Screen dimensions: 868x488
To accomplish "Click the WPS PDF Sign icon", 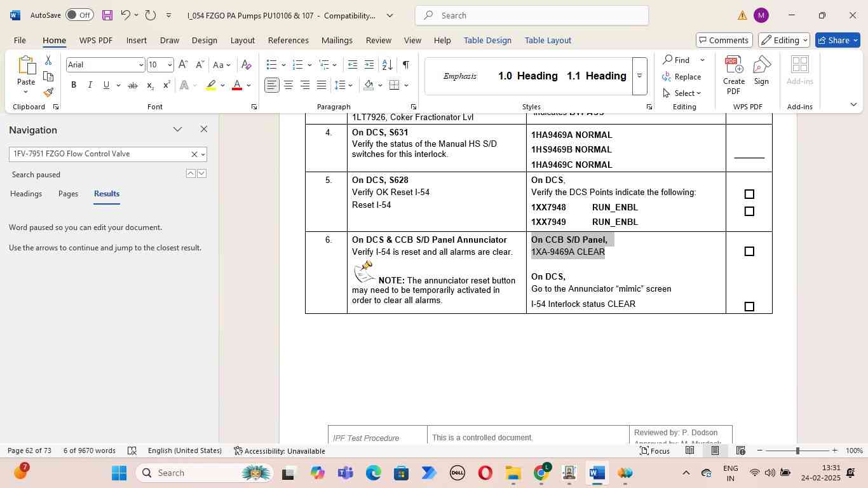I will (761, 71).
